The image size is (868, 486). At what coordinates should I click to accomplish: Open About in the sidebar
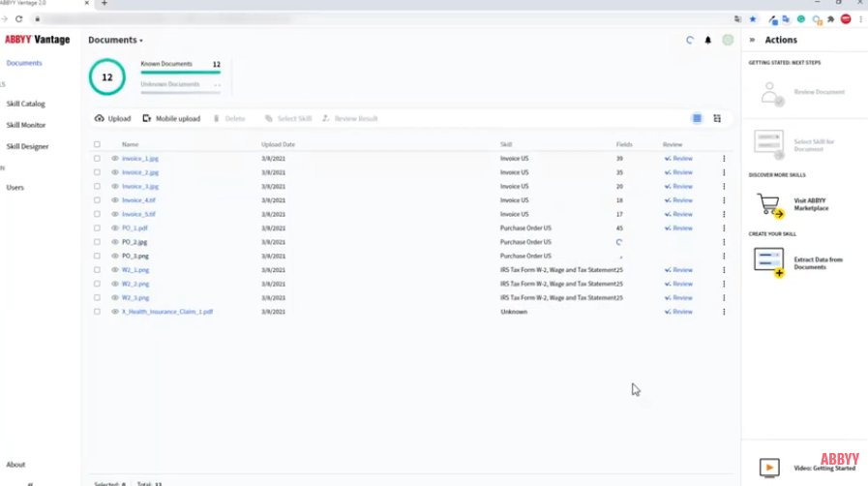tap(15, 465)
